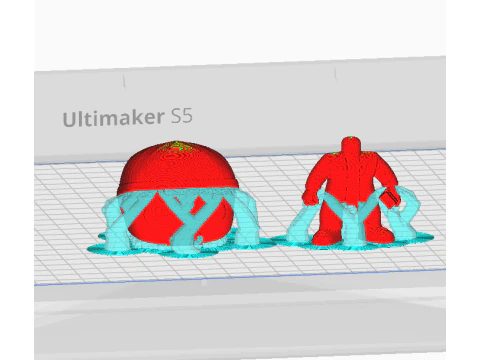Image resolution: width=480 pixels, height=360 pixels.
Task: Click the Ultimaker S5 label
Action: pyautogui.click(x=128, y=118)
